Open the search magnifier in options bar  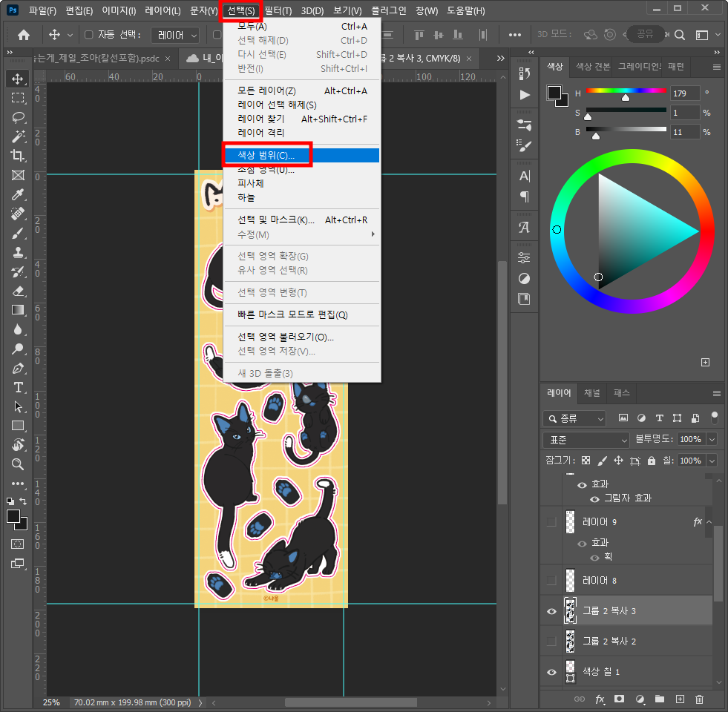[x=679, y=35]
